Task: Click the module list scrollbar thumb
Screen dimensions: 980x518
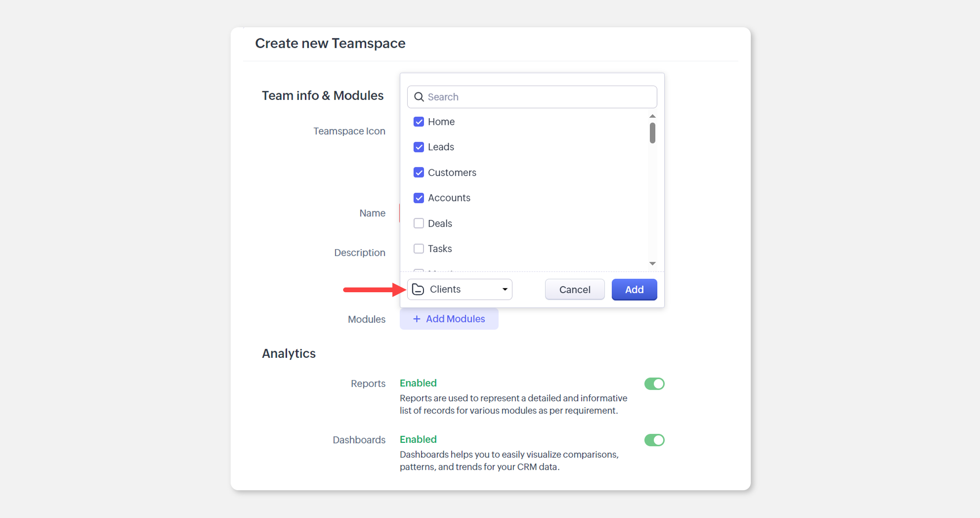Action: coord(652,133)
